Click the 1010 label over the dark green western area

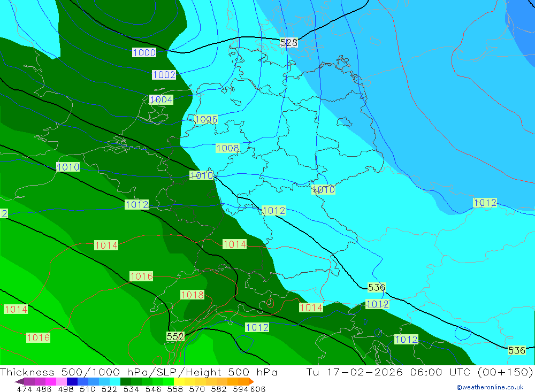coord(68,167)
